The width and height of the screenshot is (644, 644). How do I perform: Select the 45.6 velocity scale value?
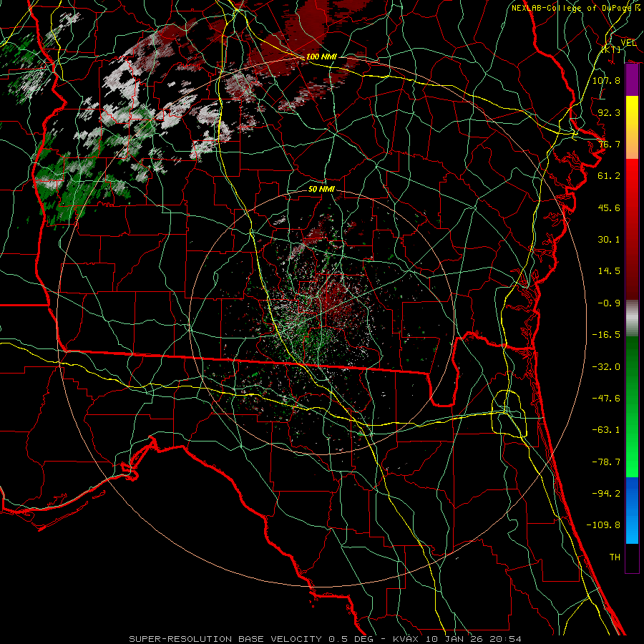(609, 208)
